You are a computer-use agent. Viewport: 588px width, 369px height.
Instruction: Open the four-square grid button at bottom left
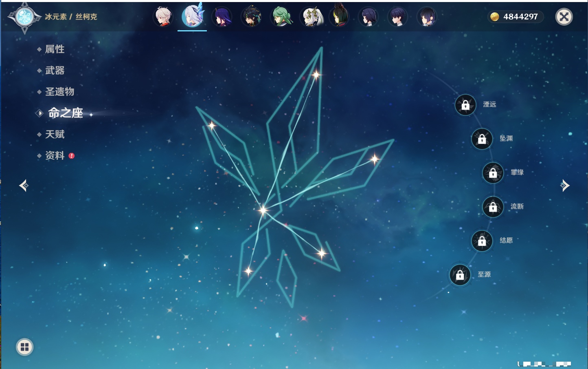coord(24,347)
